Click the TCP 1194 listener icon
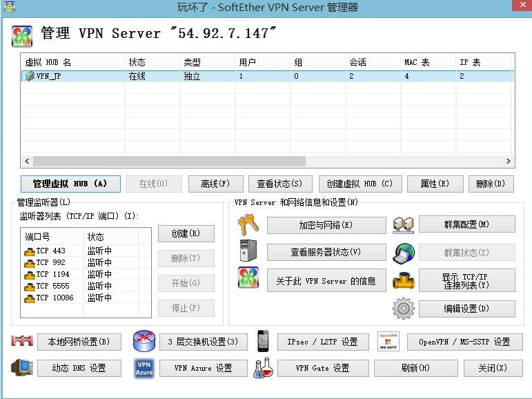Image resolution: width=532 pixels, height=399 pixels. (x=30, y=275)
